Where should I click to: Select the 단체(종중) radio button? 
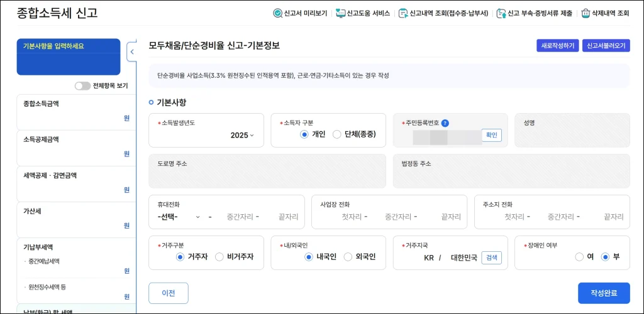[x=337, y=134]
